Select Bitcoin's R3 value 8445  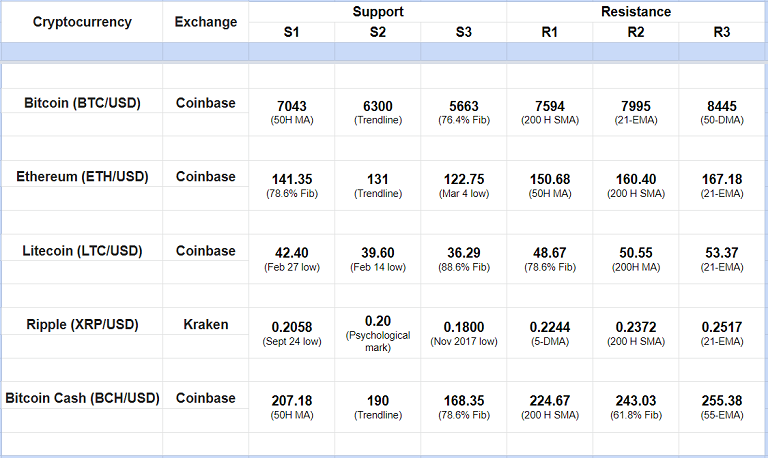(722, 106)
